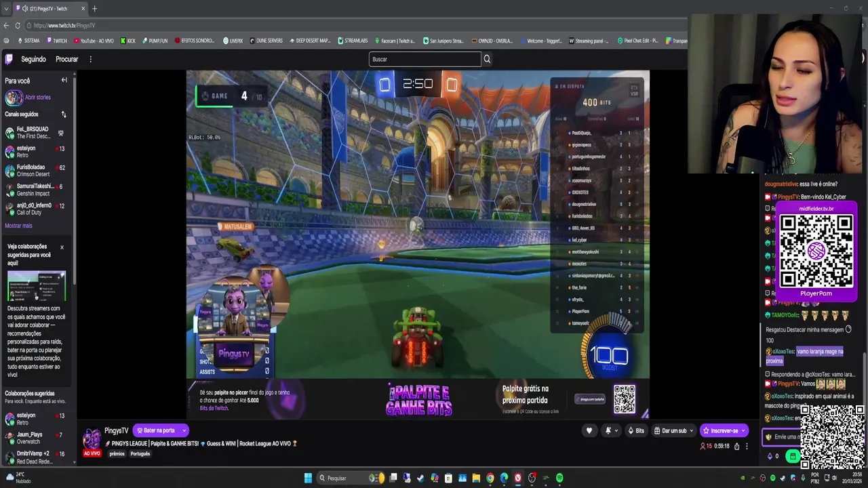Screen dimensions: 868x488
Task: Select the PingysTV - Twitch browser tab
Action: click(x=51, y=9)
